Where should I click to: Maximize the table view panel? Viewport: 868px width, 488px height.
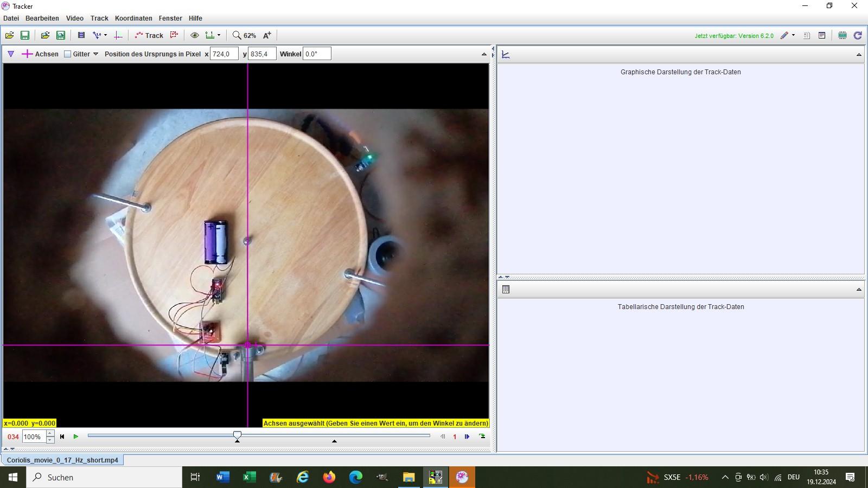pos(859,290)
